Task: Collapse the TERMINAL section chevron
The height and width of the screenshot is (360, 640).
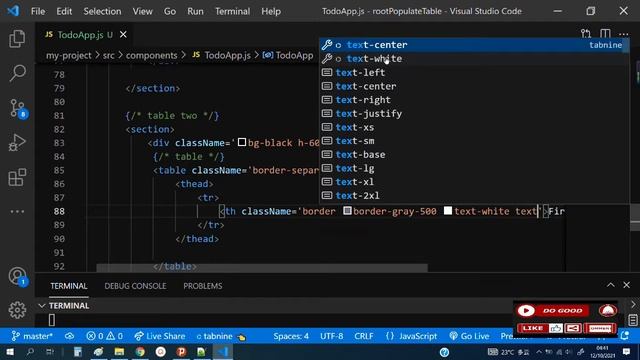Action: (42, 306)
